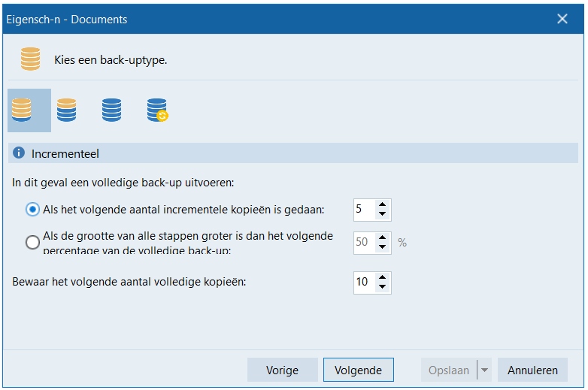This screenshot has width=588, height=390.
Task: Decrease the full copies to keep below 10
Action: (x=382, y=288)
